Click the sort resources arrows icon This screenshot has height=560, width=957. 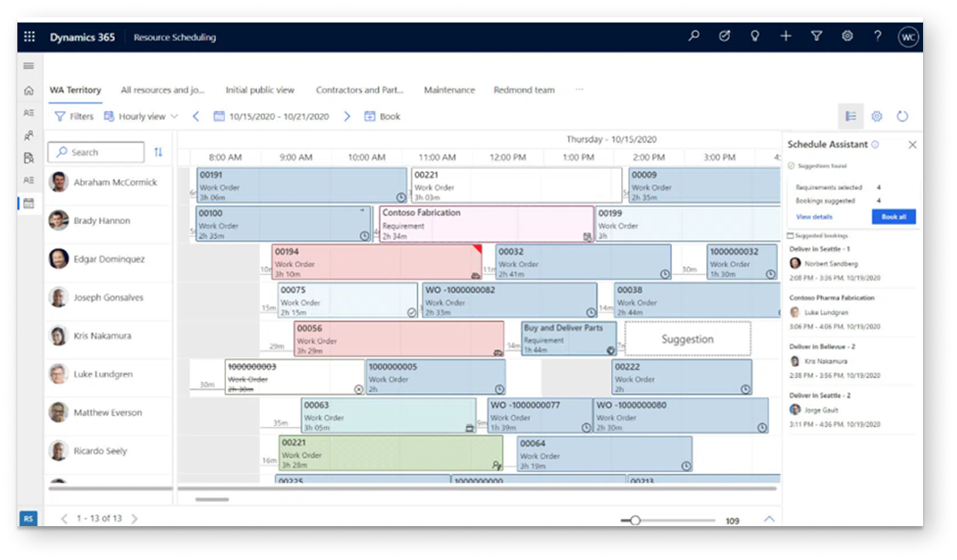click(x=158, y=152)
